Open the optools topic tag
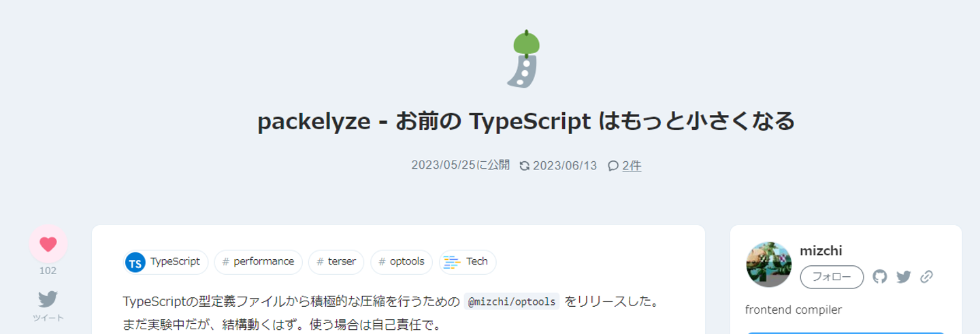This screenshot has width=980, height=334. point(402,262)
